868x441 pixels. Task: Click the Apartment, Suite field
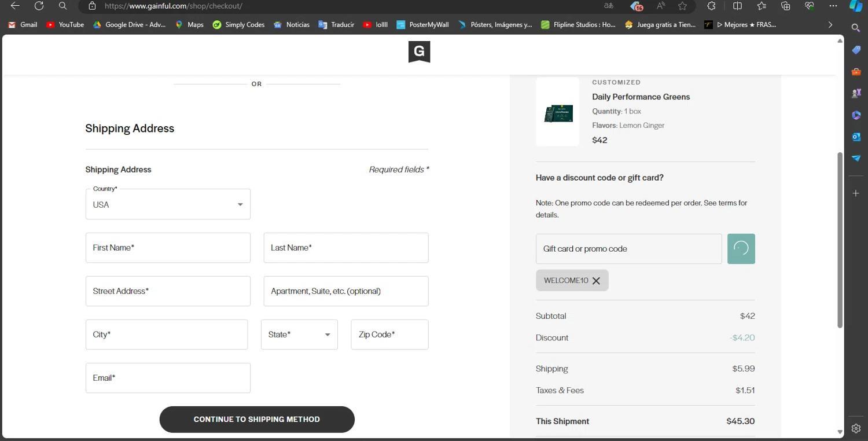tap(346, 291)
